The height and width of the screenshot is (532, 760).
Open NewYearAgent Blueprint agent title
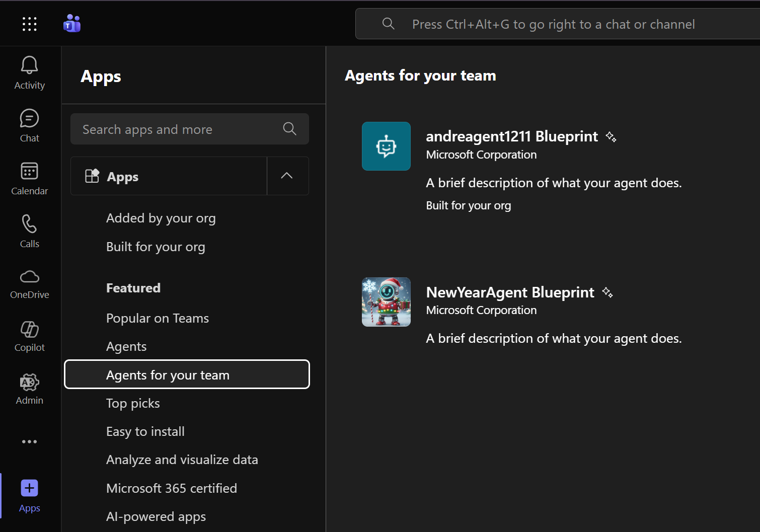(x=510, y=292)
